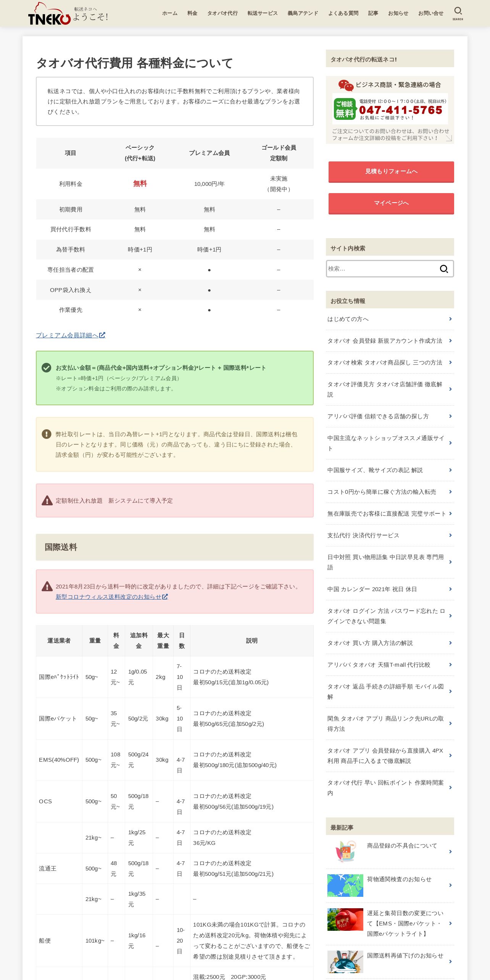490x980 pixels.
Task: Select the 流通王 carrier cell
Action: (x=59, y=869)
